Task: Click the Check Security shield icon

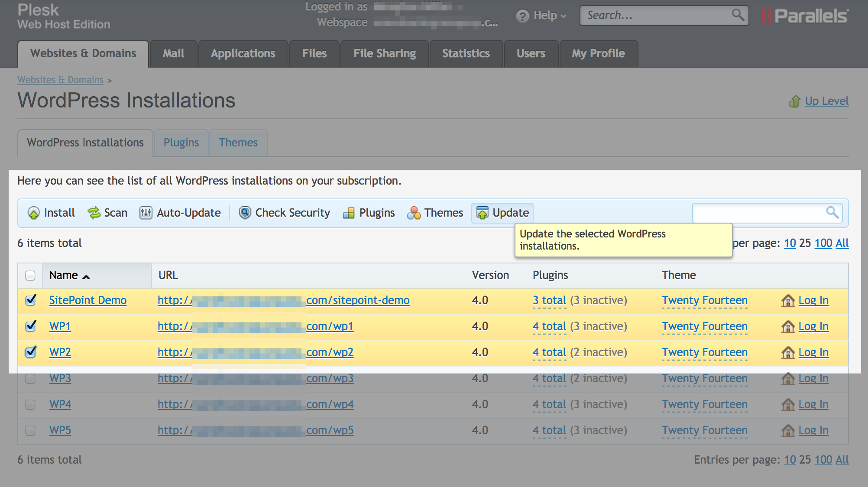Action: 245,213
